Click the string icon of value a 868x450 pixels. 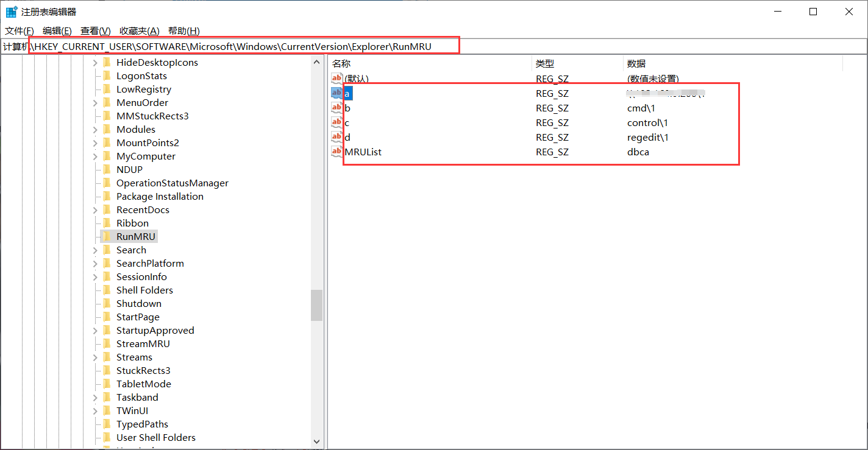pyautogui.click(x=337, y=93)
